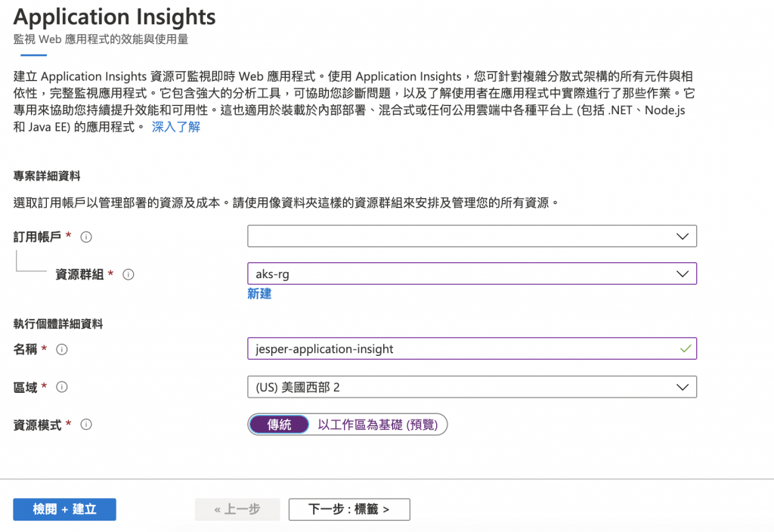
Task: Click the Application Insights page title
Action: (x=115, y=17)
